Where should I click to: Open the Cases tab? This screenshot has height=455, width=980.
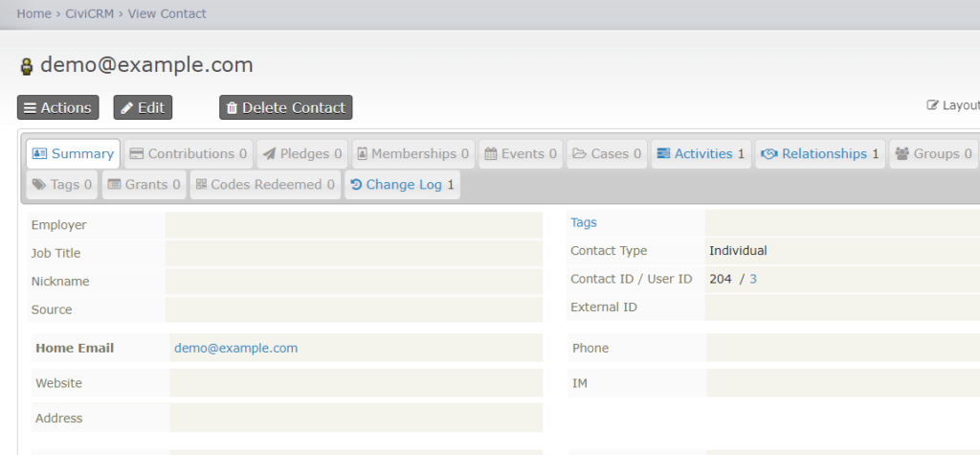coord(607,154)
